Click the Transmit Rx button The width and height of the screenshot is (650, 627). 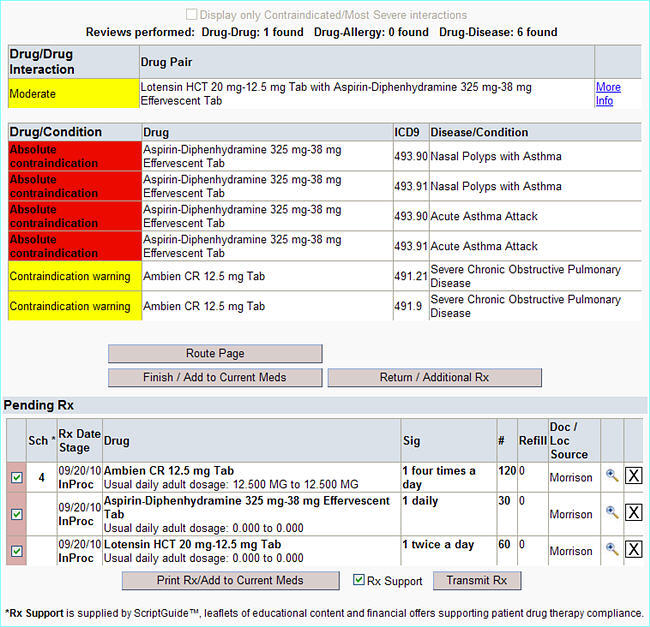click(x=477, y=581)
